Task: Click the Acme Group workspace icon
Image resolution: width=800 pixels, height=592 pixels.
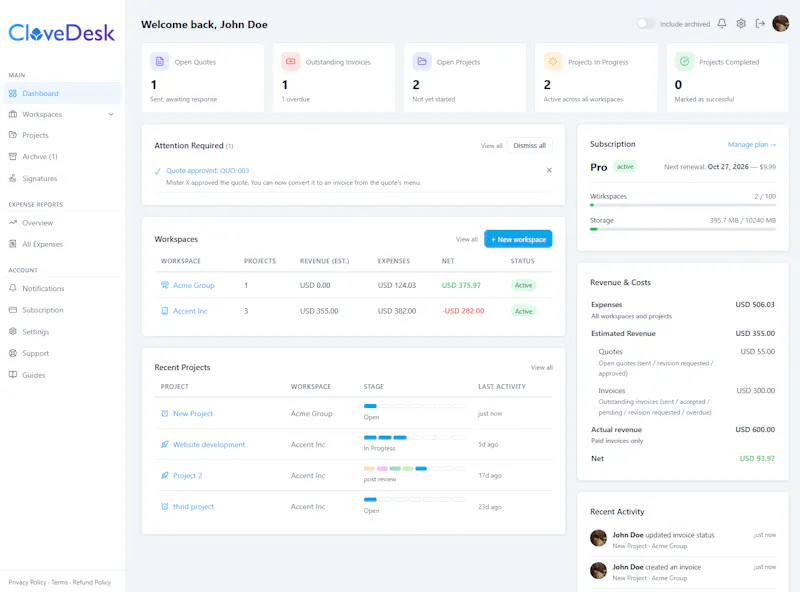Action: (165, 285)
